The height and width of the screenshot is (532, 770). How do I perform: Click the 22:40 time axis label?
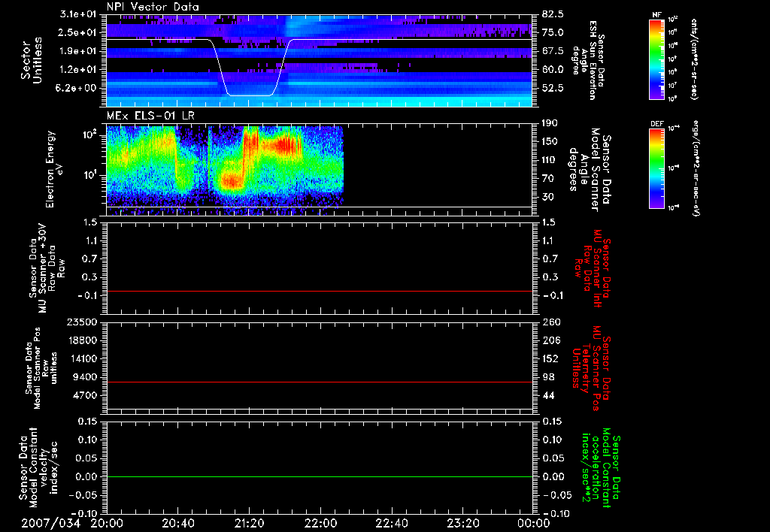click(391, 523)
